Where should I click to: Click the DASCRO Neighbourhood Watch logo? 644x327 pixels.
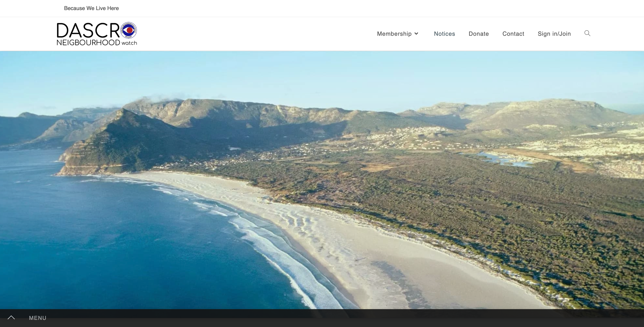coord(97,34)
